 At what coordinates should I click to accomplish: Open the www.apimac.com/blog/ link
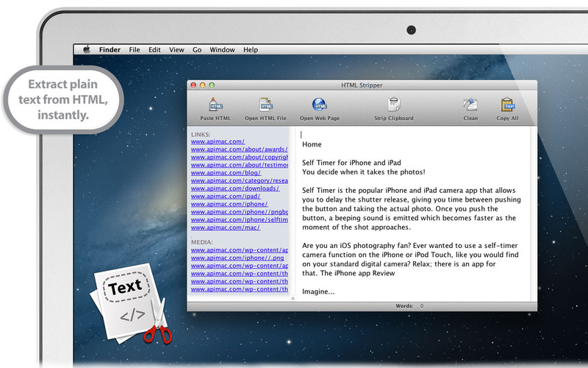pyautogui.click(x=226, y=173)
